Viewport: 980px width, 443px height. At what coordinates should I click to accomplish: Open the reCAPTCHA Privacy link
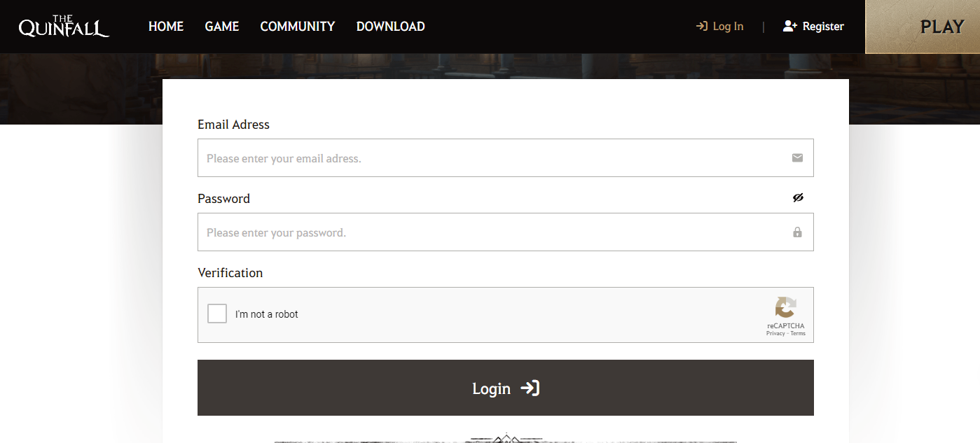click(x=775, y=334)
